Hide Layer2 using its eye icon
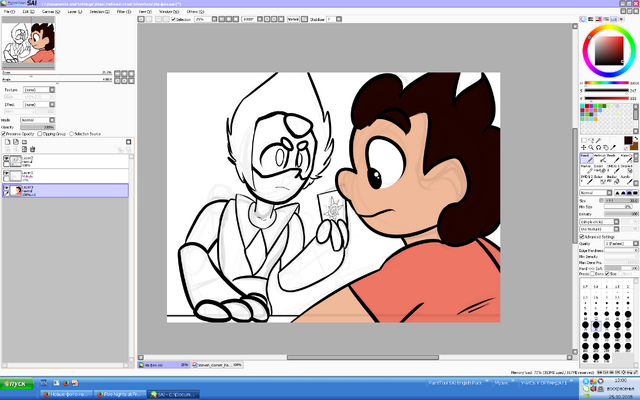Image resolution: width=640 pixels, height=400 pixels. [6, 158]
